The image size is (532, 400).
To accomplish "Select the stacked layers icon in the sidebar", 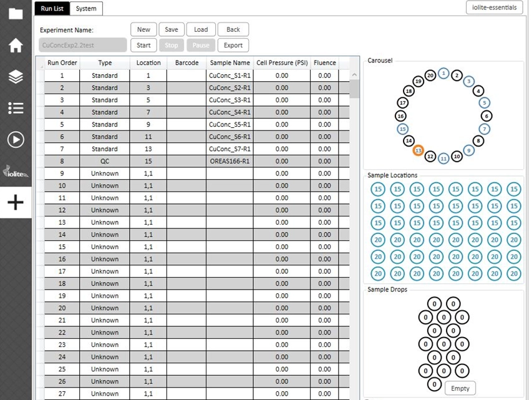I will (x=16, y=77).
